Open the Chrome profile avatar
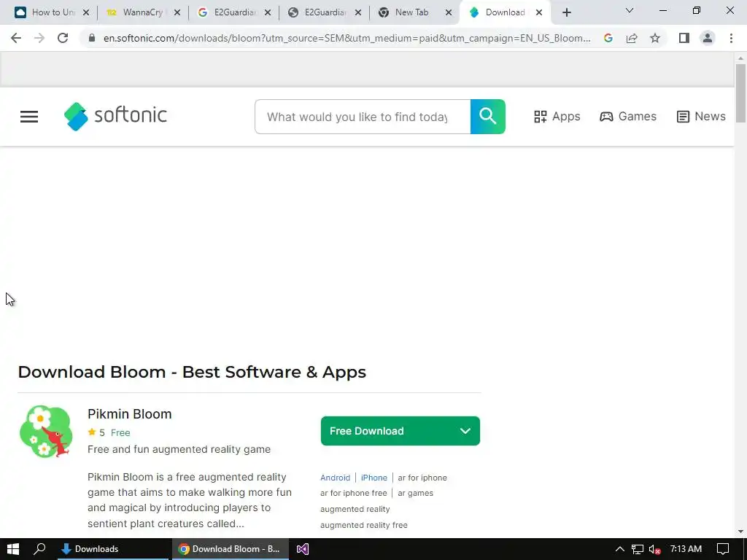The image size is (747, 560). (708, 38)
